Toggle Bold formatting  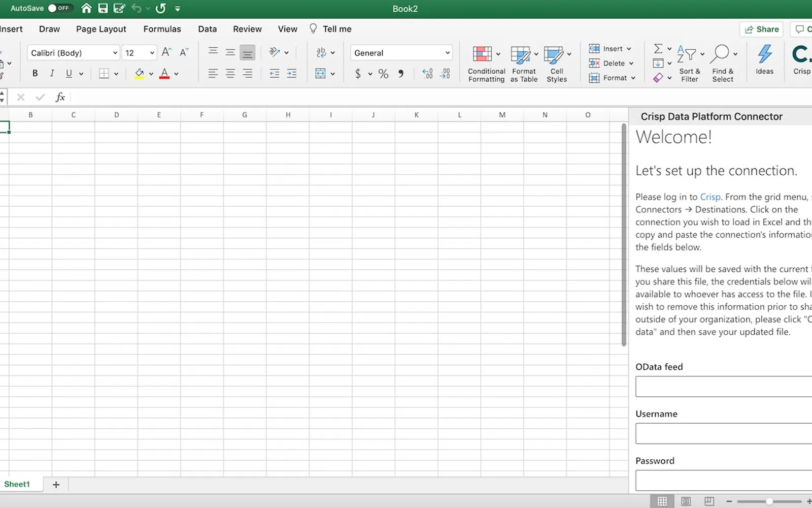click(x=35, y=73)
